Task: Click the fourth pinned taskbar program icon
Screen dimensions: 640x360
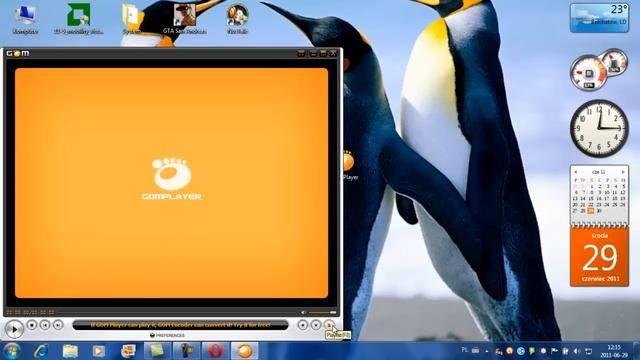Action: (128, 351)
